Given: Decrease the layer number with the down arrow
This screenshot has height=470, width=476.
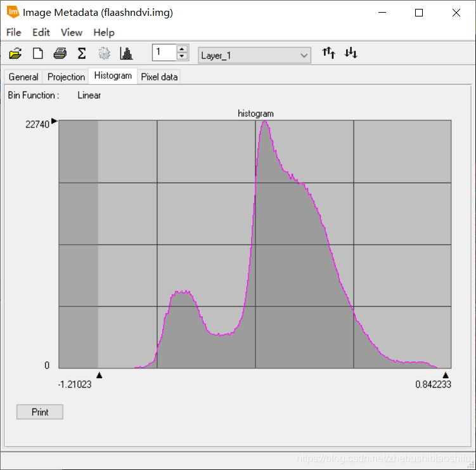Looking at the screenshot, I should click(x=182, y=56).
